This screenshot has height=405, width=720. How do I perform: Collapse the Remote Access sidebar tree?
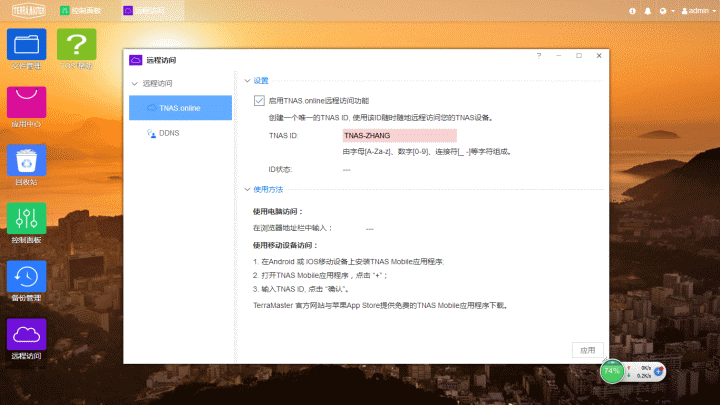(x=135, y=84)
